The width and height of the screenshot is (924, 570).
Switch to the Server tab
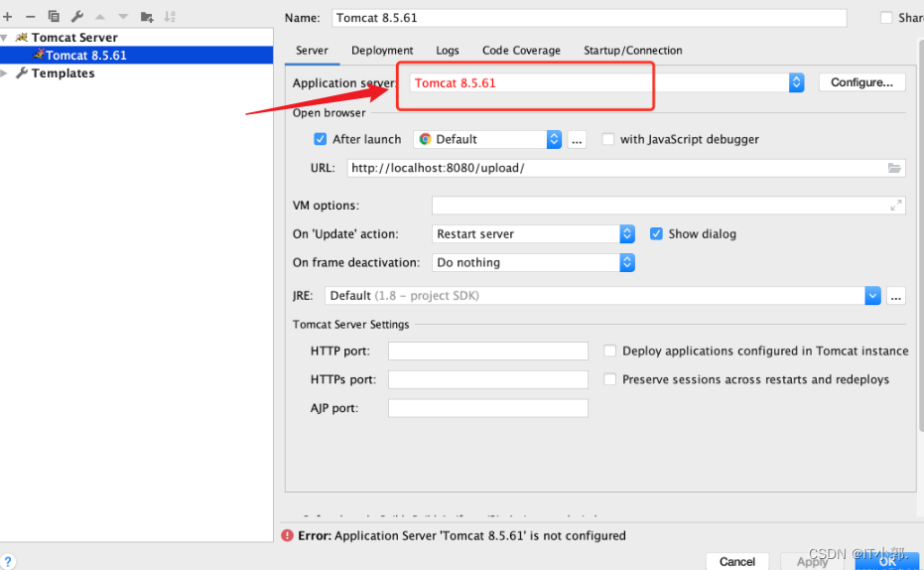pos(312,51)
